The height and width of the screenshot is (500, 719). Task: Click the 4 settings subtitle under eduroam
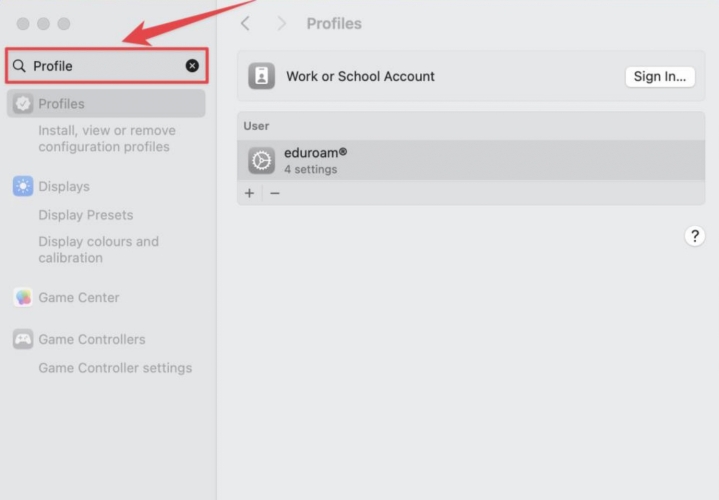(x=310, y=169)
